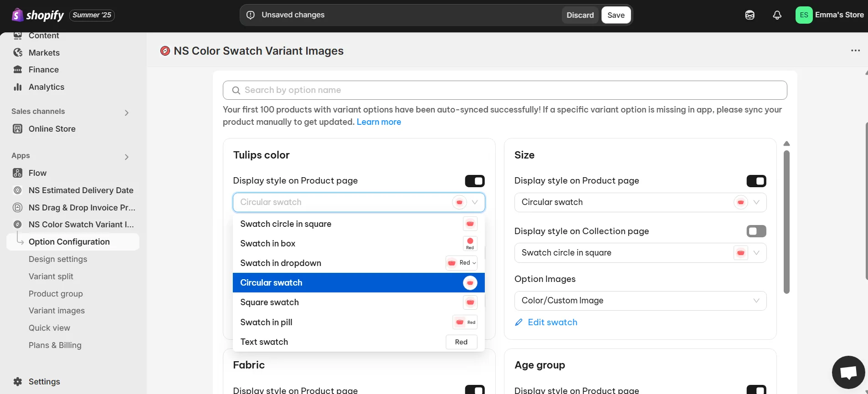Viewport: 868px width, 394px height.
Task: Click the NS Color Swatch app header icon
Action: point(165,51)
